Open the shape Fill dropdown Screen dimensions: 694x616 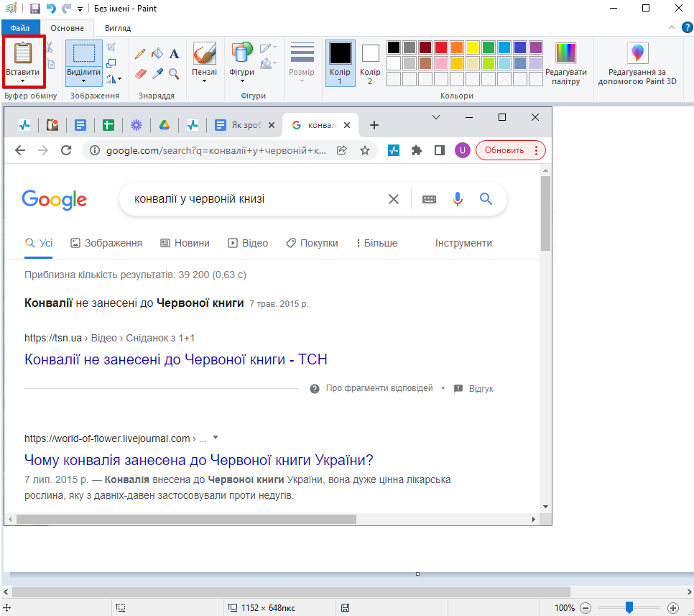click(268, 63)
